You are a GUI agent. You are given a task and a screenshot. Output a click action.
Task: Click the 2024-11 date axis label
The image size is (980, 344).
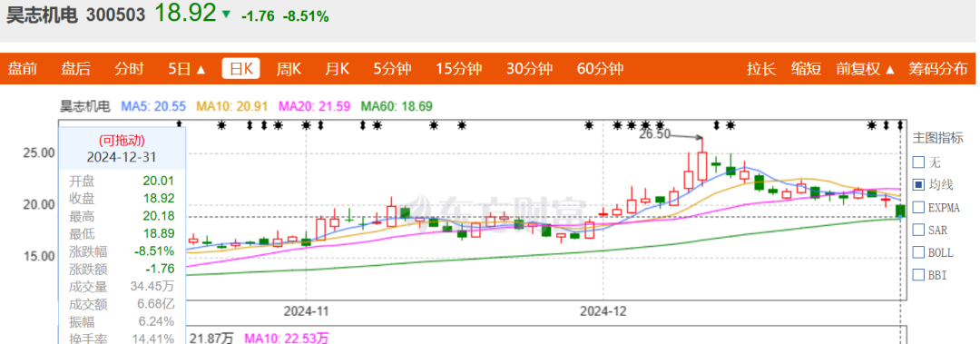coord(307,310)
